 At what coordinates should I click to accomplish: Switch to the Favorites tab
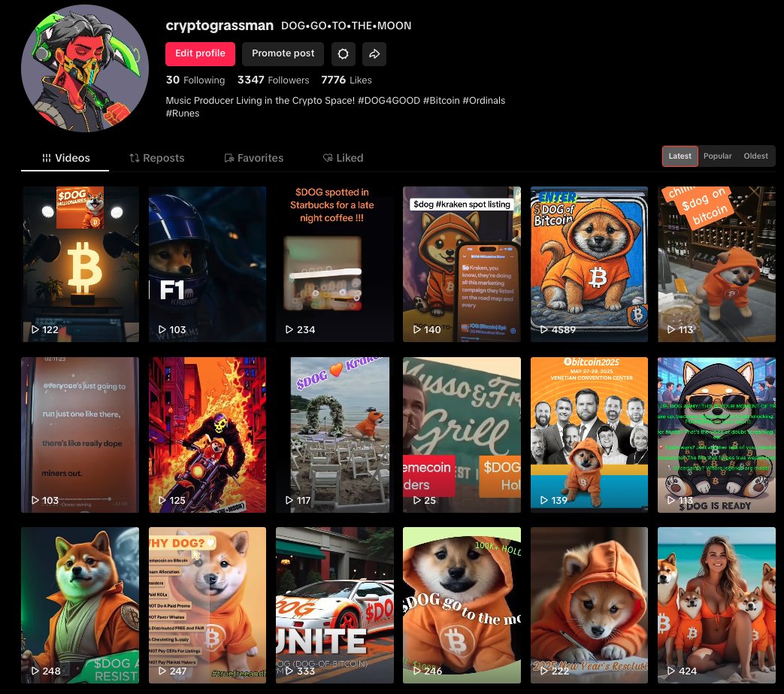point(253,158)
